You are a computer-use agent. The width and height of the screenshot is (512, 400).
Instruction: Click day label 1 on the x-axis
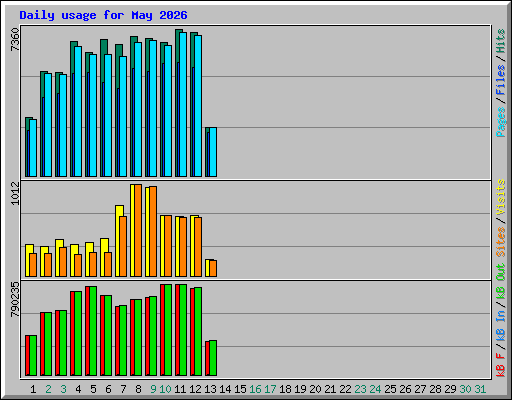(x=33, y=389)
